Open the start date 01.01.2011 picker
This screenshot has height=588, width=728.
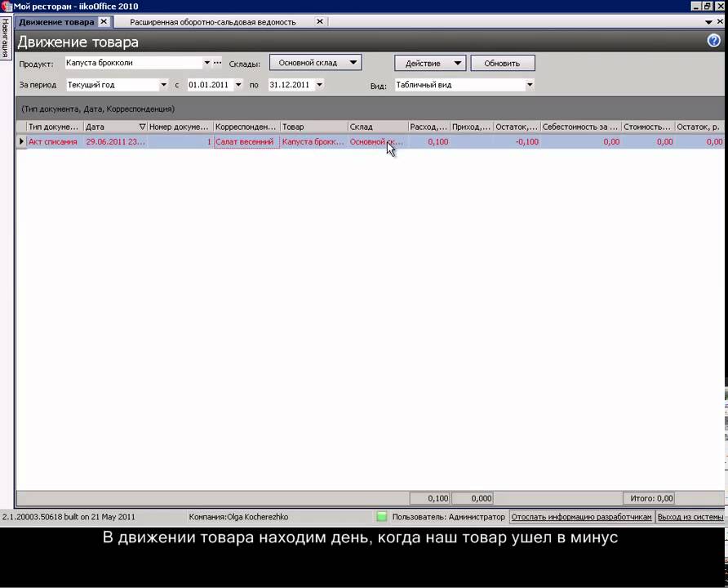point(238,85)
